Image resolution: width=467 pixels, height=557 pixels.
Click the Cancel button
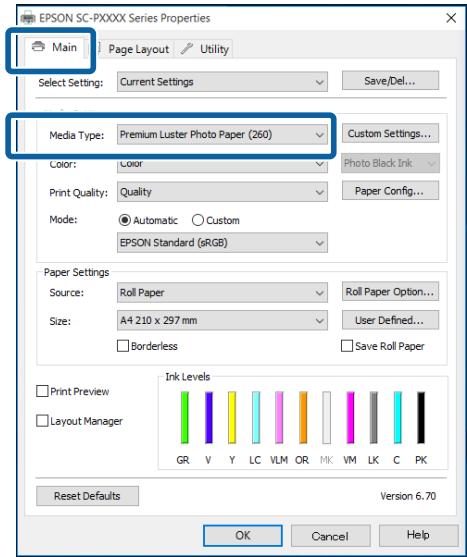click(330, 535)
